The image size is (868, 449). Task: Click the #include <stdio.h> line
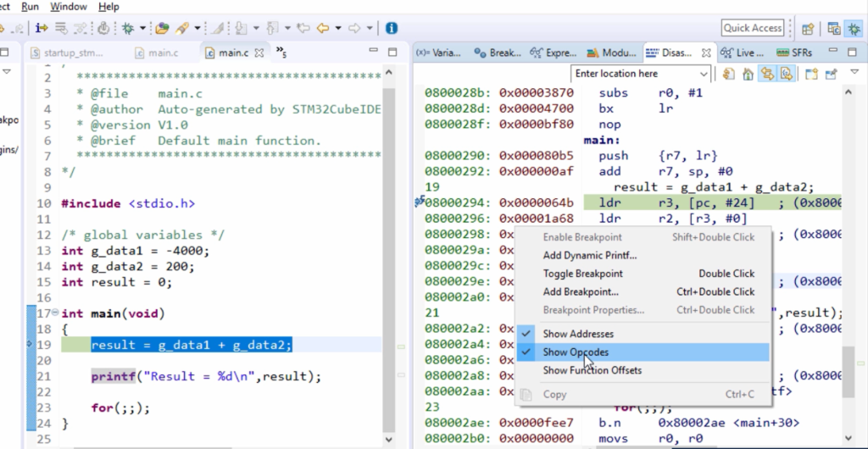click(x=128, y=203)
